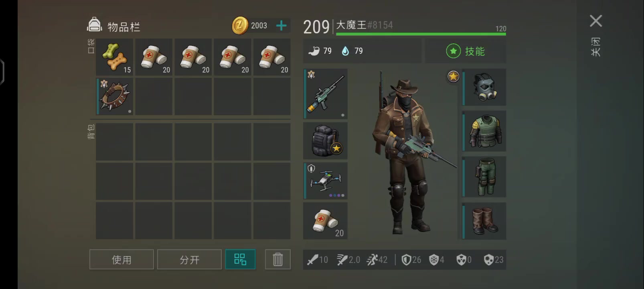The width and height of the screenshot is (644, 289).
Task: Click the trash can delete icon
Action: pos(278,259)
